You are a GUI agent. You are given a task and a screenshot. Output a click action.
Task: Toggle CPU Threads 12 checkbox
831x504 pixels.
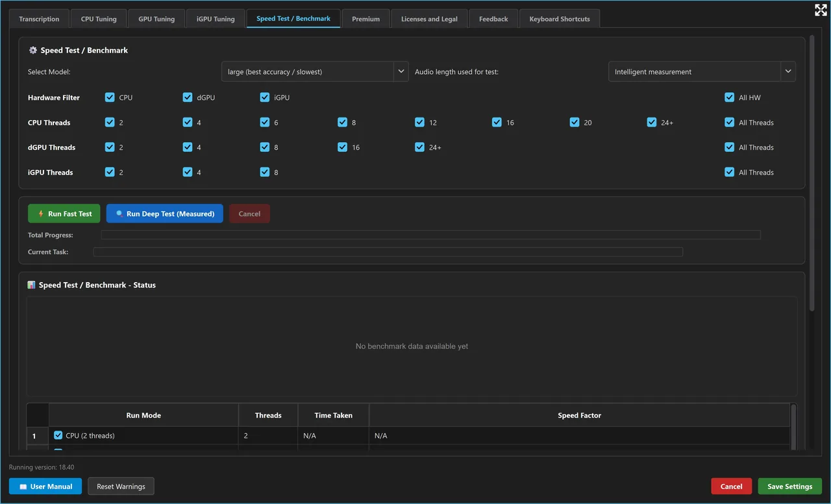419,122
